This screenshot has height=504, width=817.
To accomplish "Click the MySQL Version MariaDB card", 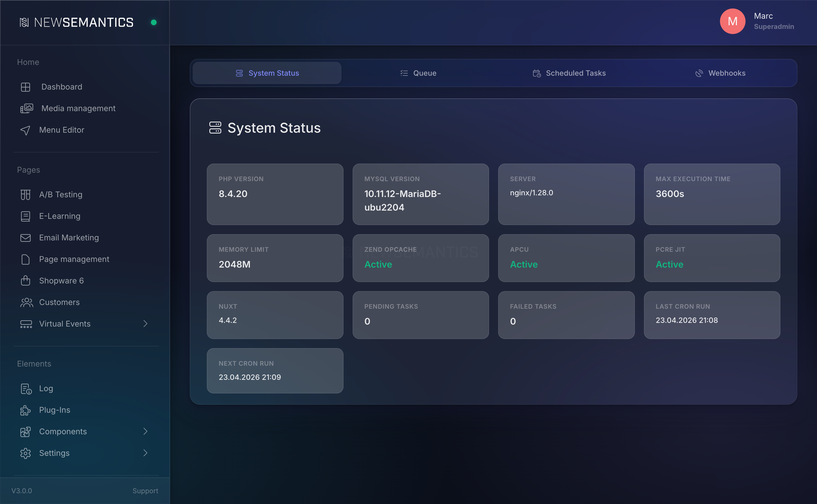I will 421,194.
